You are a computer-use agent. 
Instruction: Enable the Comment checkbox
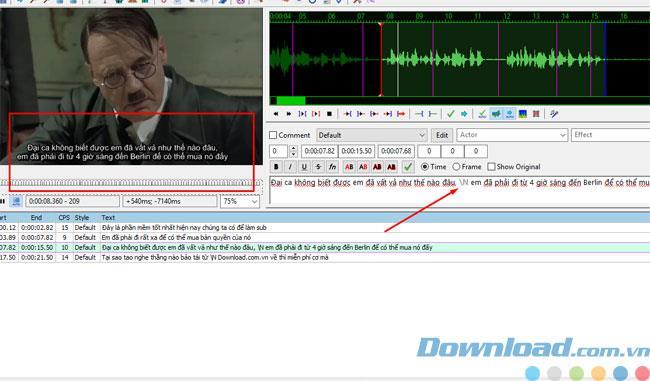click(273, 135)
